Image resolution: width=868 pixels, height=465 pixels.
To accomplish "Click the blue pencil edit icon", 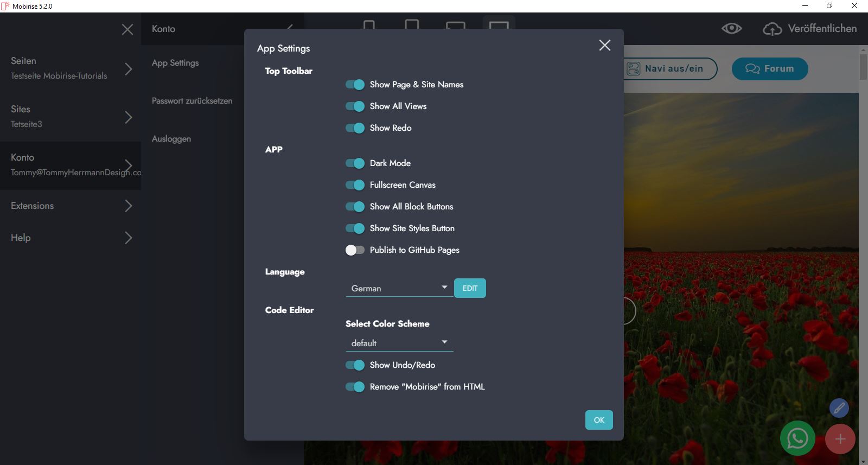I will tap(839, 408).
